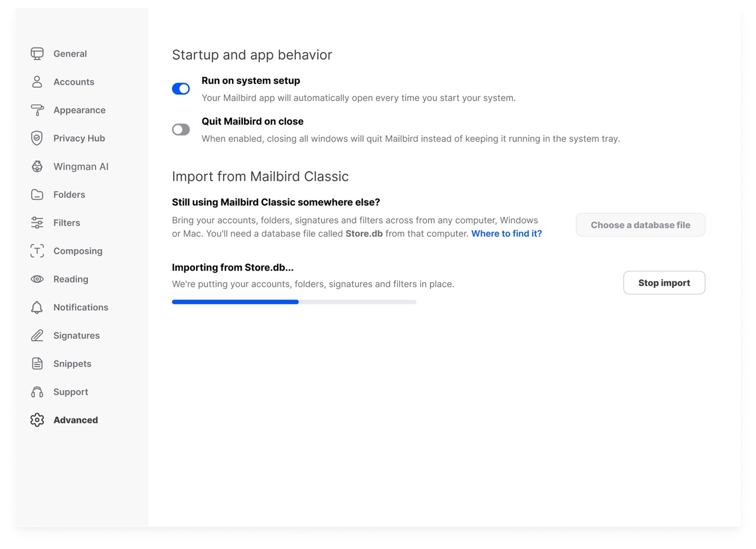
Task: Click the Signatures pen icon
Action: click(37, 336)
